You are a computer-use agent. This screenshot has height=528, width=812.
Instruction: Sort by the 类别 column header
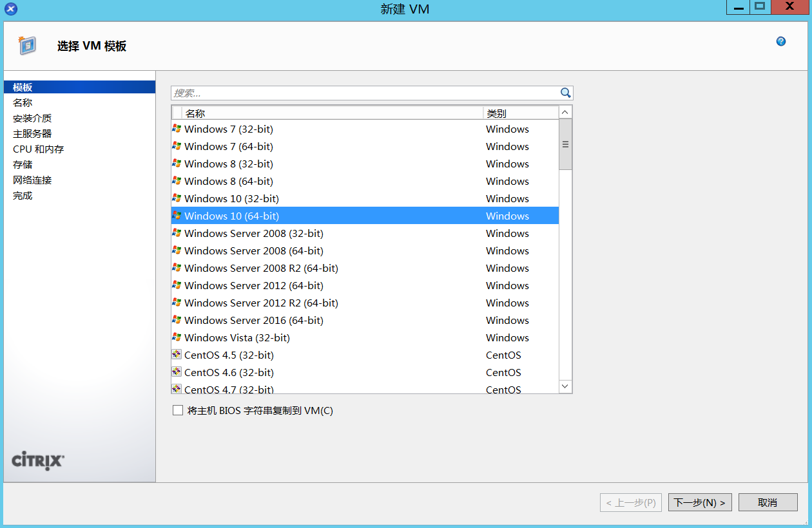coord(521,113)
